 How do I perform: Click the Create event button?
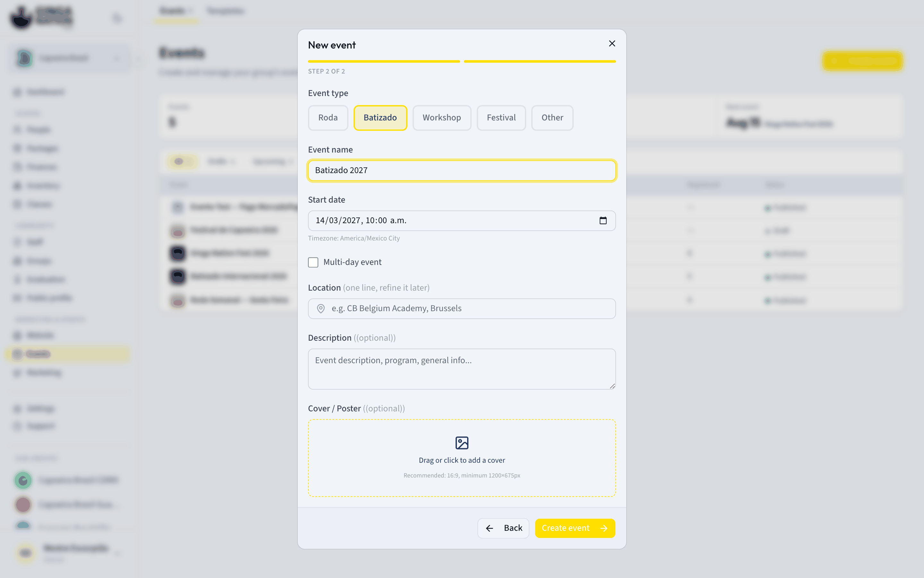pyautogui.click(x=575, y=528)
